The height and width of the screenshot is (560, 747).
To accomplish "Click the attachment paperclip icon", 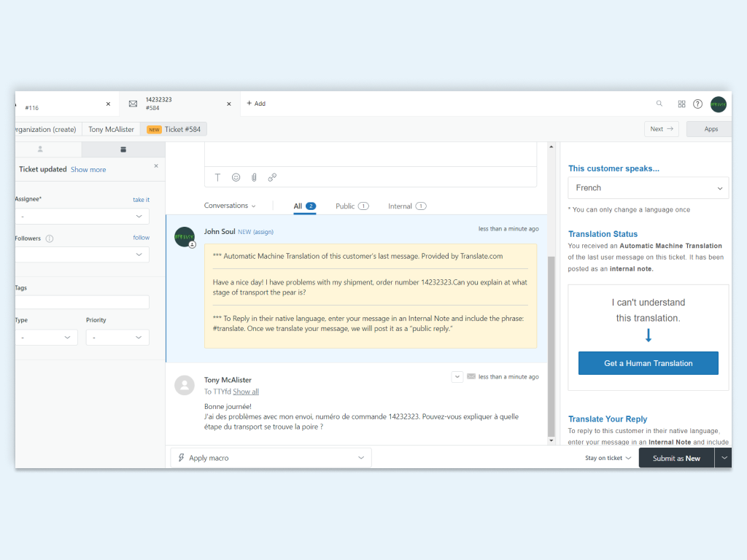I will click(254, 177).
